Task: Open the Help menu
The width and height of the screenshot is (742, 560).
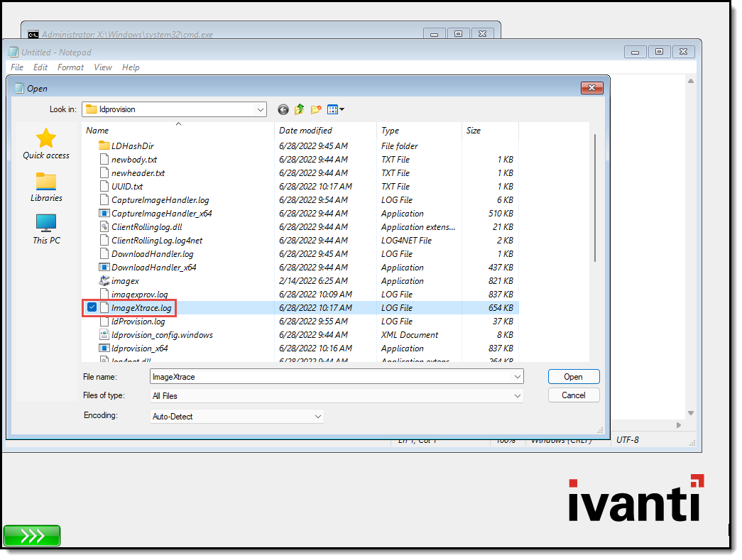Action: pos(131,67)
